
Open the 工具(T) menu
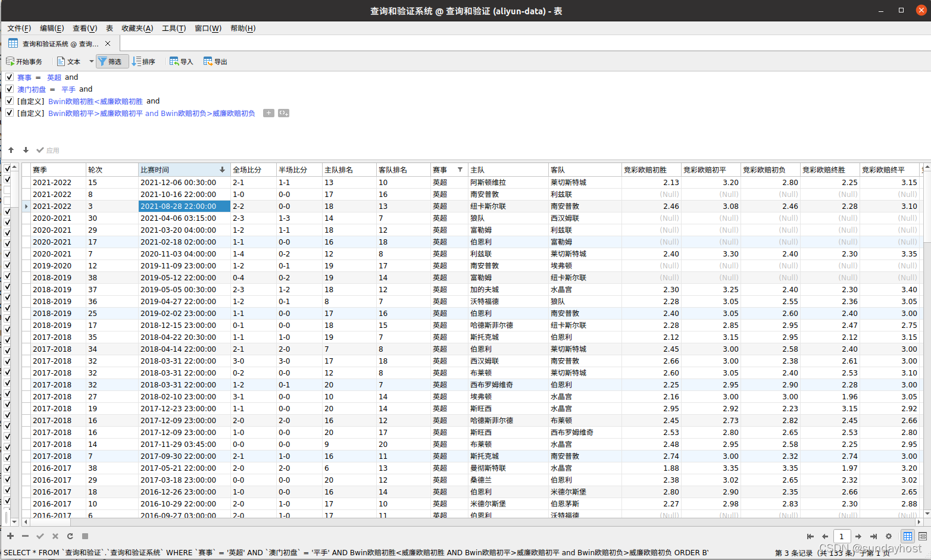[174, 28]
